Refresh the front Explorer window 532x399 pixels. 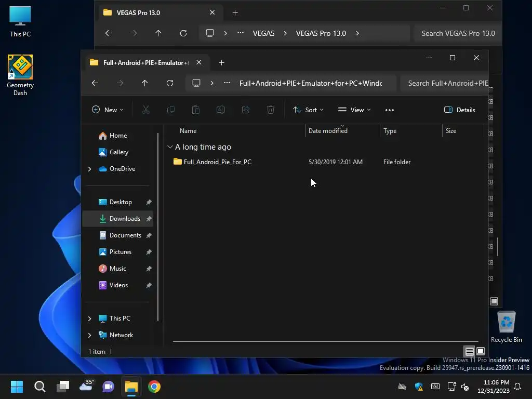170,83
